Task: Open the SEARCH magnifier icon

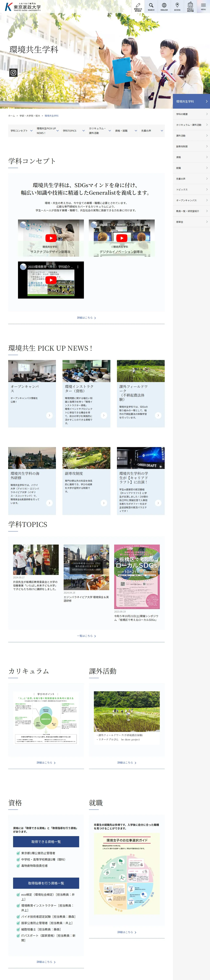Action: 151,7
